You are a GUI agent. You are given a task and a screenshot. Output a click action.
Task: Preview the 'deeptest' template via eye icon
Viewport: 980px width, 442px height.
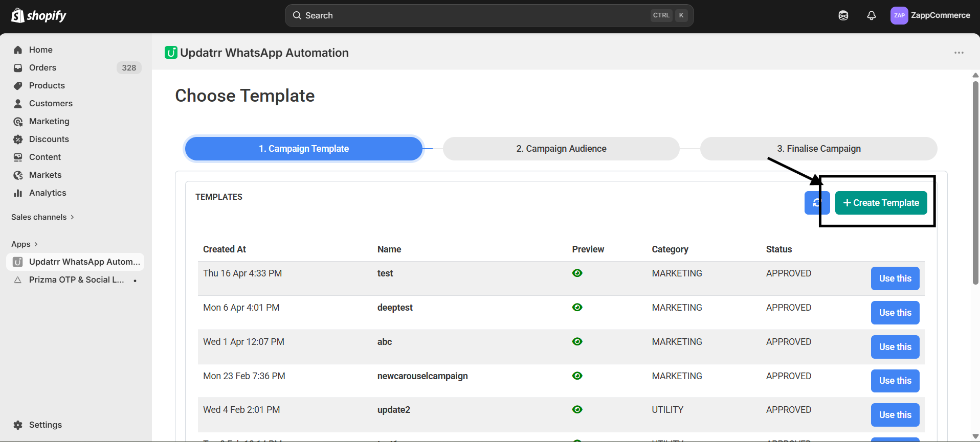(x=577, y=308)
